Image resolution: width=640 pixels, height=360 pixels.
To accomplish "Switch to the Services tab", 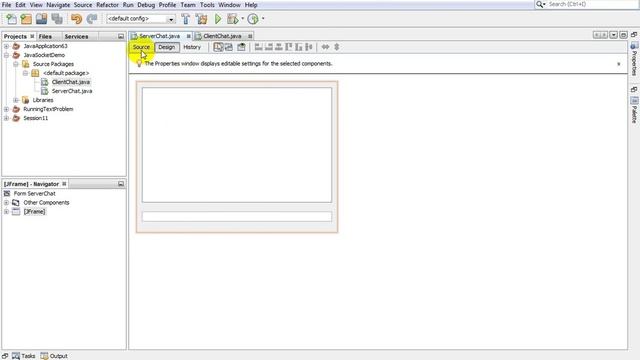I will 76,36.
